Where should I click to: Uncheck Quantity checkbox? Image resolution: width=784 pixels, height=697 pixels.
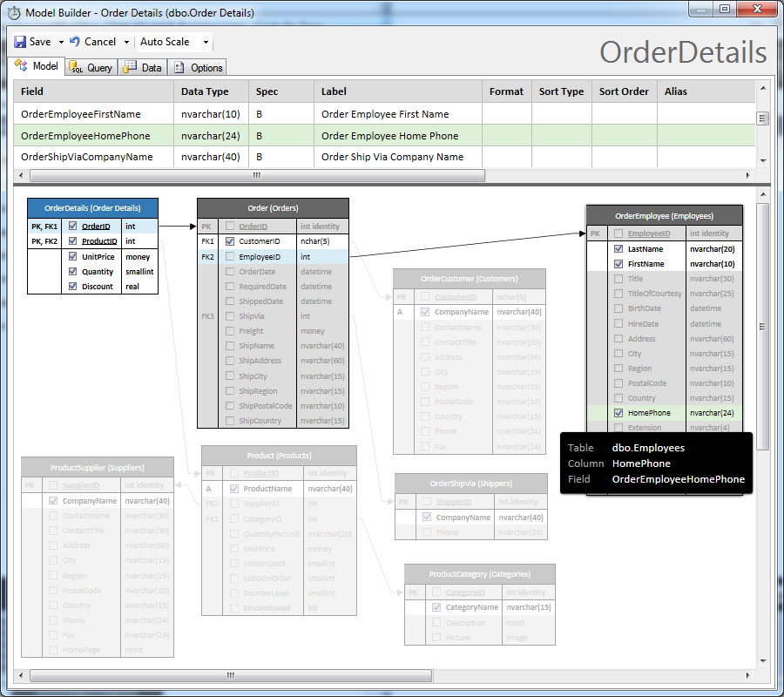pos(73,272)
